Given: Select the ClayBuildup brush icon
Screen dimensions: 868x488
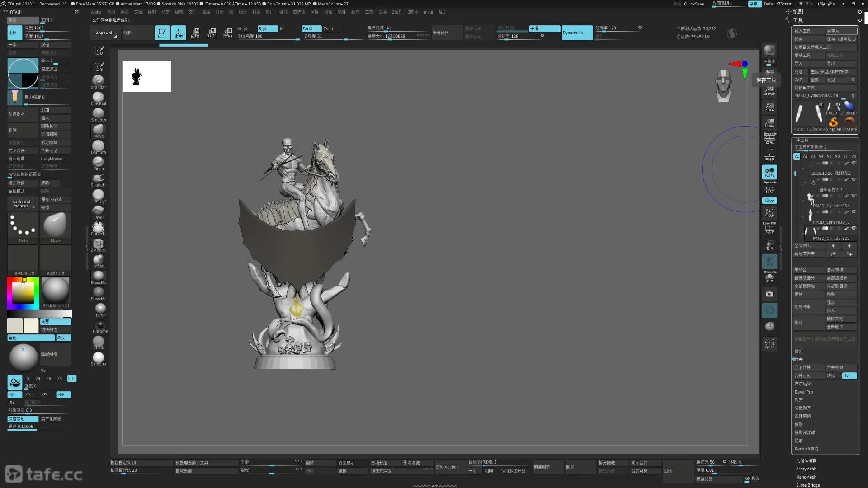Looking at the screenshot, I should [x=98, y=97].
